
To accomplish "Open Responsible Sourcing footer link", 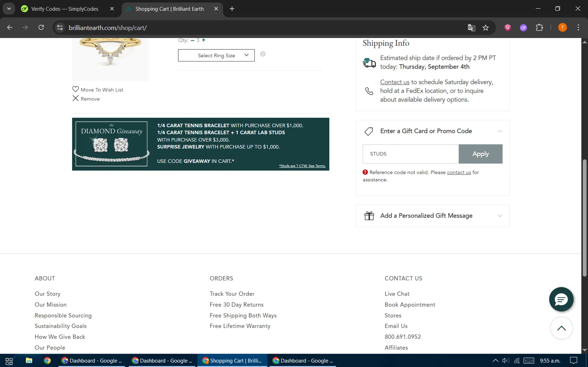I will pos(63,315).
